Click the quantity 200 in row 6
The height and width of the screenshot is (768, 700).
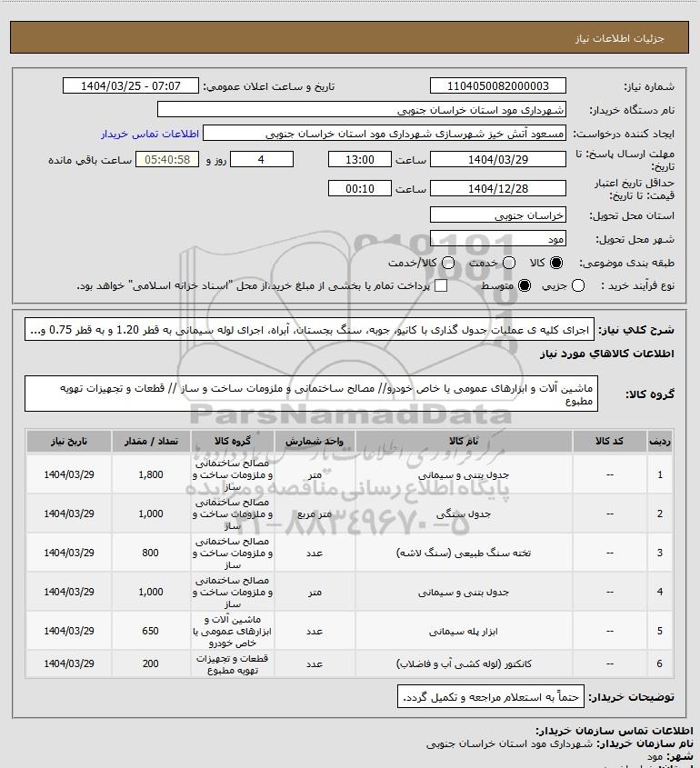point(150,663)
